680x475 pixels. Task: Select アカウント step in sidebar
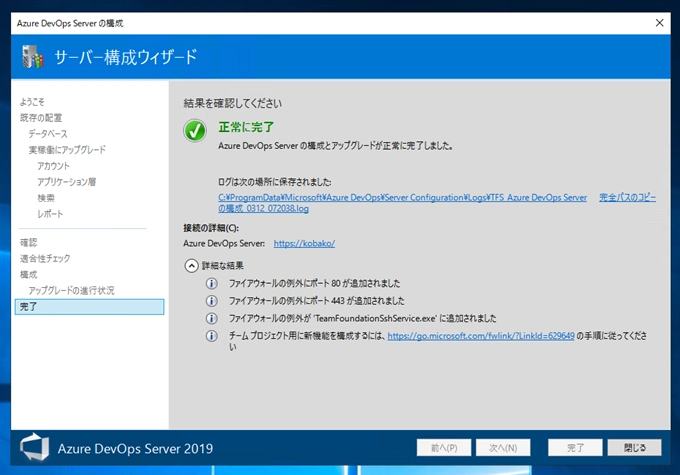(53, 166)
